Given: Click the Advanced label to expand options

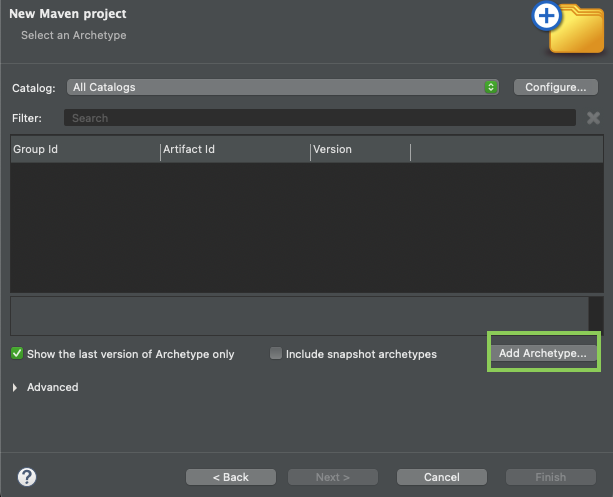Looking at the screenshot, I should coord(52,387).
